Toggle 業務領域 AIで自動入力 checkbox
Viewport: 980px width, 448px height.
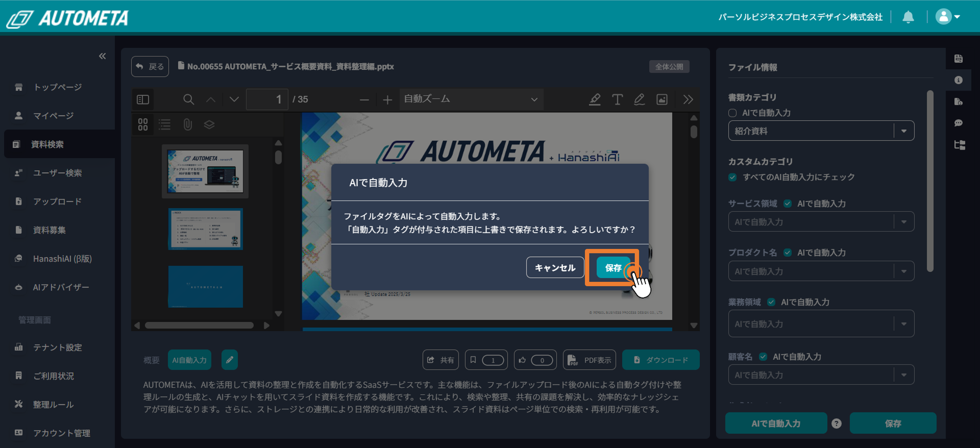[x=771, y=302]
